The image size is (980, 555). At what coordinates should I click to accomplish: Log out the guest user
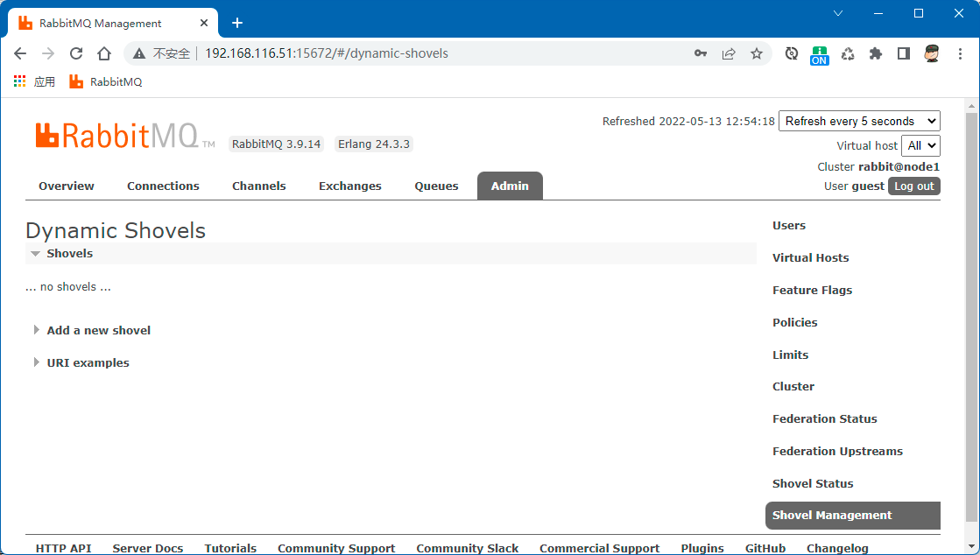(913, 186)
